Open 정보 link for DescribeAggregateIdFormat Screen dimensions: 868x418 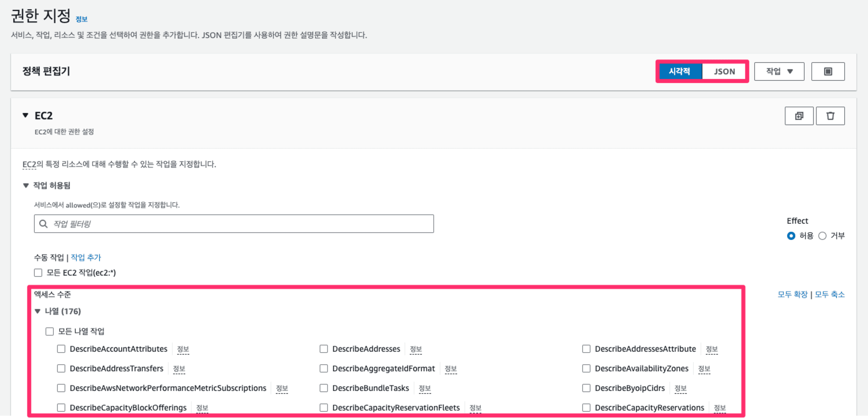[x=451, y=369]
